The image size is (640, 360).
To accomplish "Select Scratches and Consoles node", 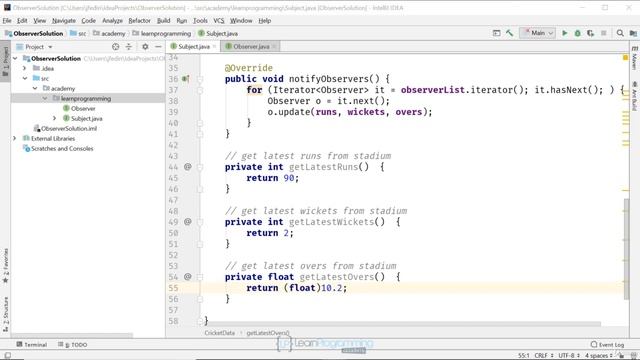I will tap(62, 149).
